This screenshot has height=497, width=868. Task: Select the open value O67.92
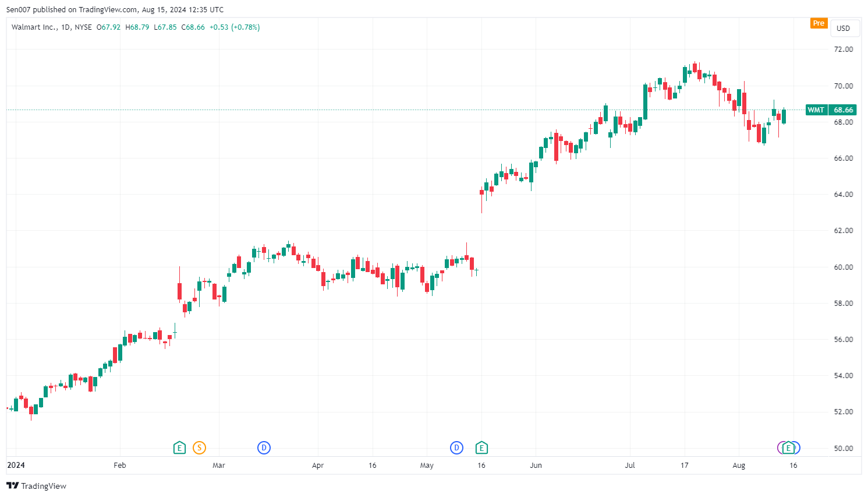108,27
